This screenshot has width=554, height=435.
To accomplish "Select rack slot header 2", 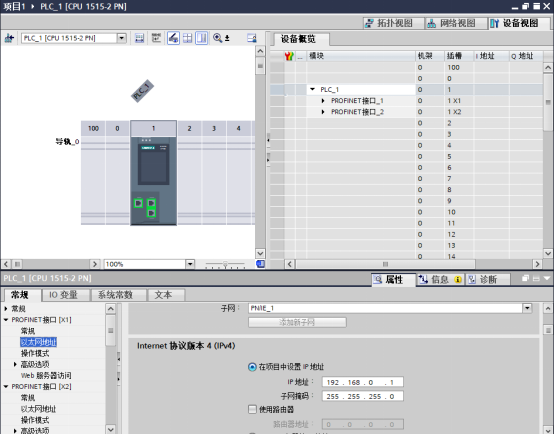I will (x=189, y=129).
